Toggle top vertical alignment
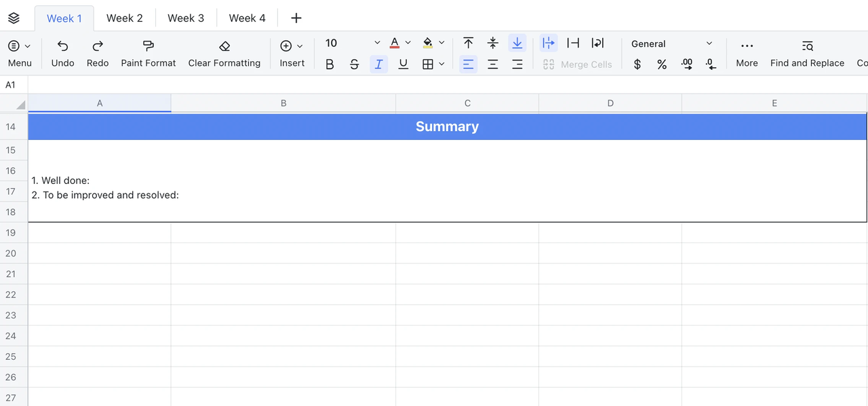The image size is (868, 406). (468, 43)
